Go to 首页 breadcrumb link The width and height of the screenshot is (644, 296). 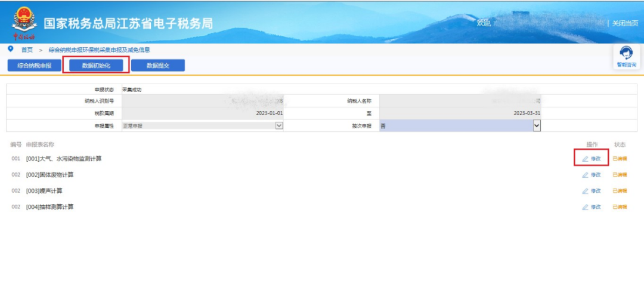pyautogui.click(x=27, y=50)
